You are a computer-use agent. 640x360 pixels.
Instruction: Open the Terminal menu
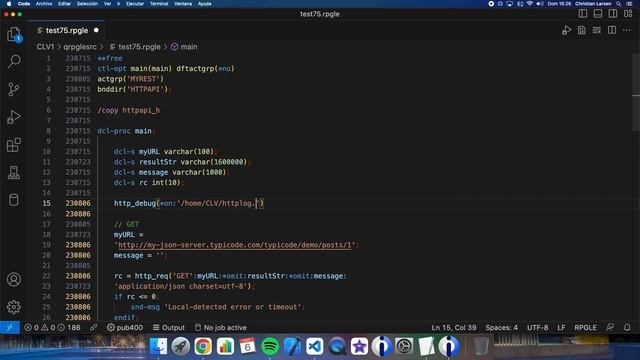[159, 4]
